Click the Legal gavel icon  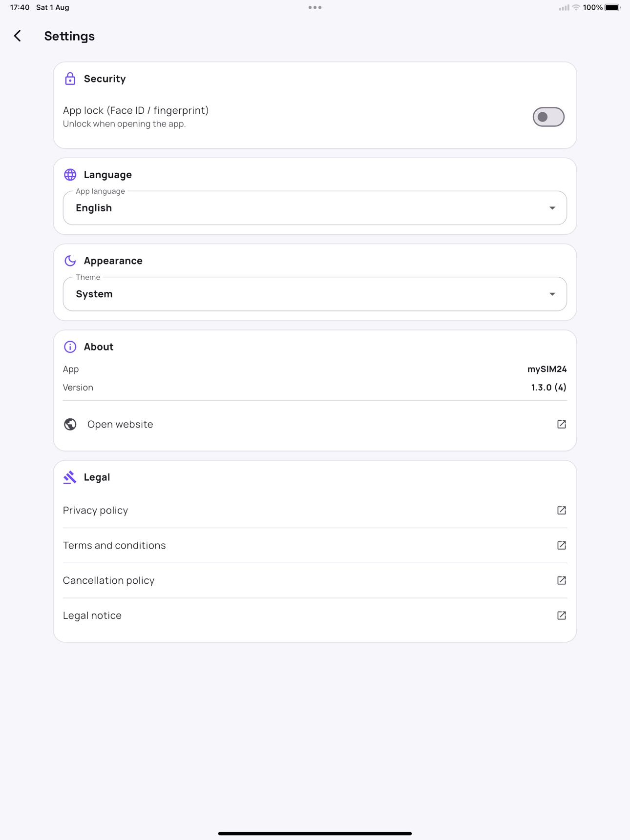(x=70, y=477)
